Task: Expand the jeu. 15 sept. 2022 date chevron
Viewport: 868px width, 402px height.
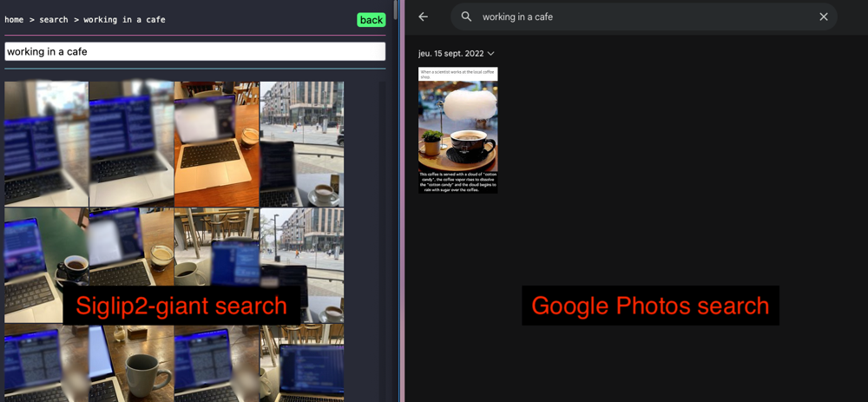Action: point(490,54)
